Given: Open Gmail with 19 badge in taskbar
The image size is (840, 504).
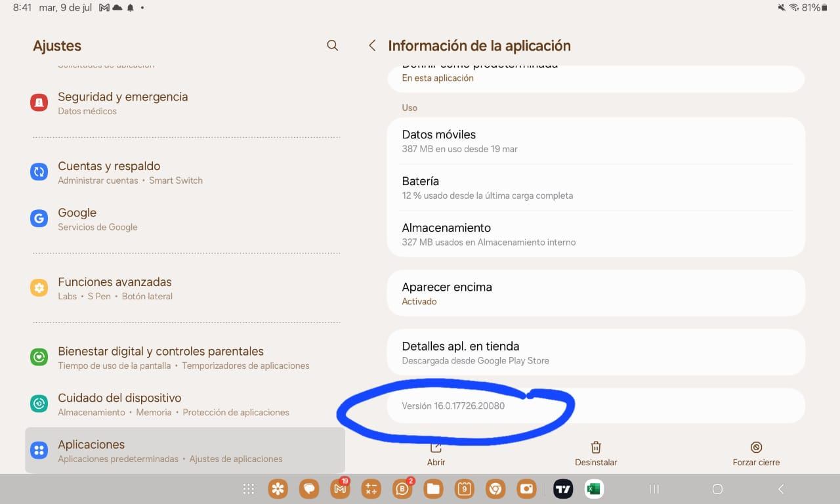Looking at the screenshot, I should (x=340, y=489).
